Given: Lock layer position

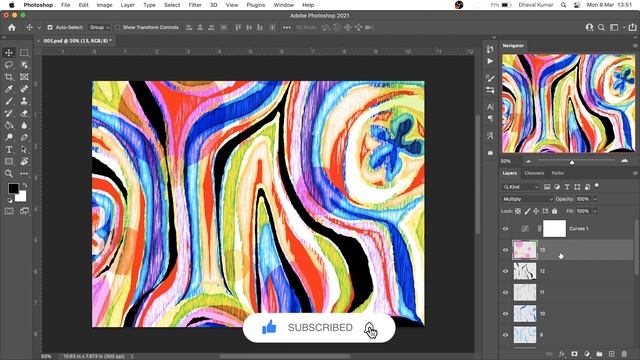Looking at the screenshot, I should pos(536,211).
